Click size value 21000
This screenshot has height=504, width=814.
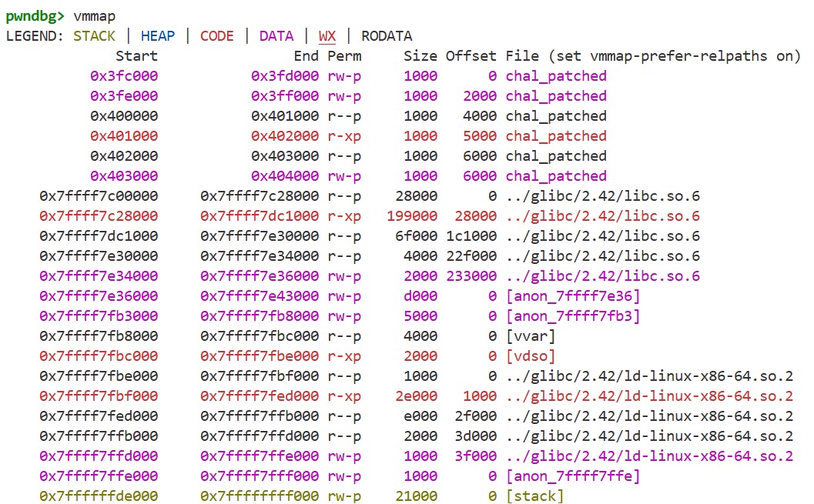[417, 496]
